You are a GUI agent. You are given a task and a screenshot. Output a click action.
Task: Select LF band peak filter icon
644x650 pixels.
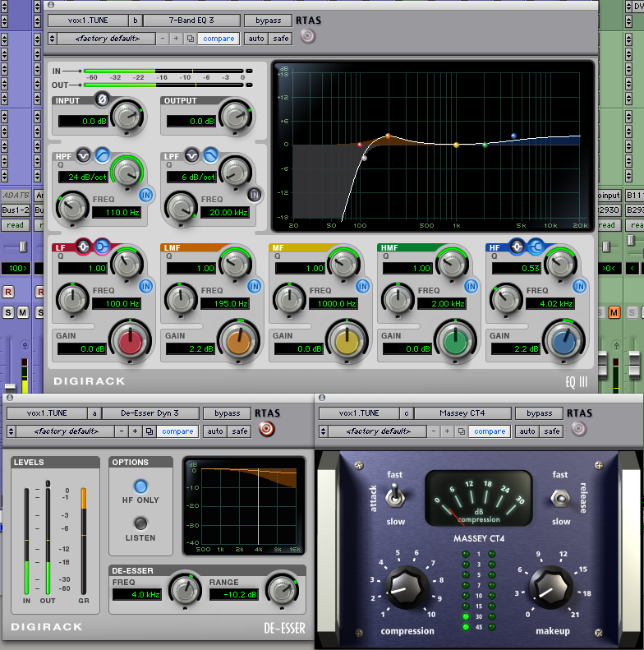83,247
